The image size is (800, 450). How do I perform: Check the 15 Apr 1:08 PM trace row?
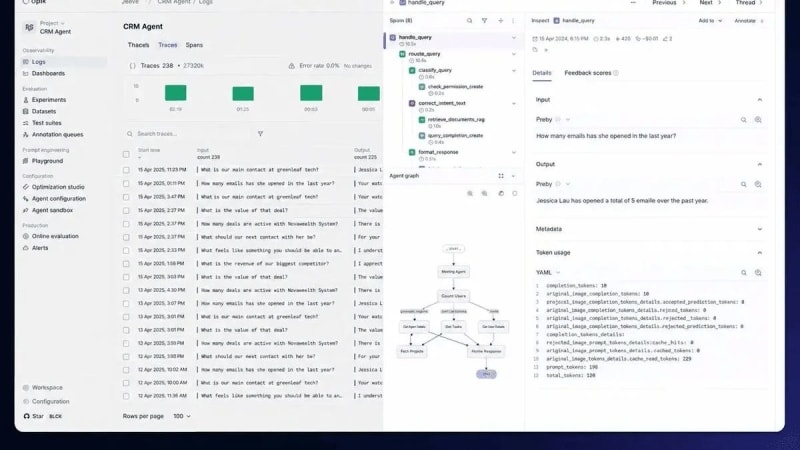coord(126,264)
